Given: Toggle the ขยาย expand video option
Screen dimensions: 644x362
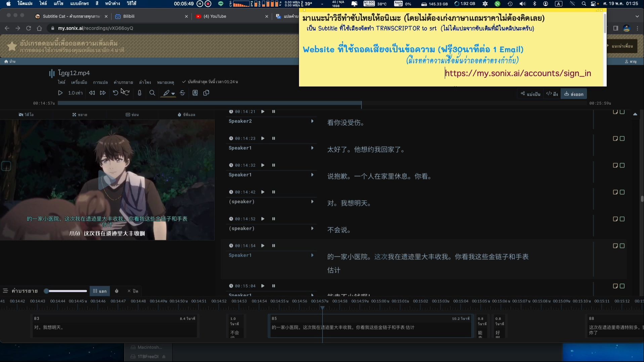Looking at the screenshot, I should click(80, 115).
